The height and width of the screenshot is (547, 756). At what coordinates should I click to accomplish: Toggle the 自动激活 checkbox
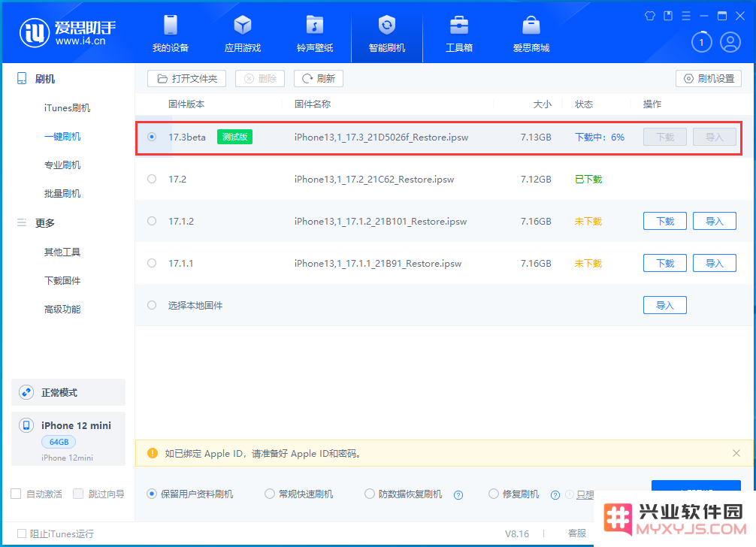(16, 494)
